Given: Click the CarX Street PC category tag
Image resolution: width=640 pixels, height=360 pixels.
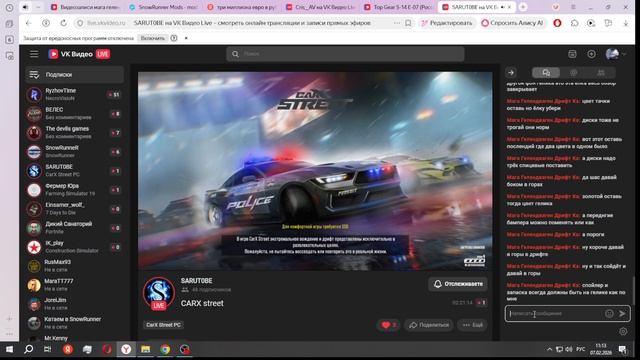Looking at the screenshot, I should [x=163, y=325].
